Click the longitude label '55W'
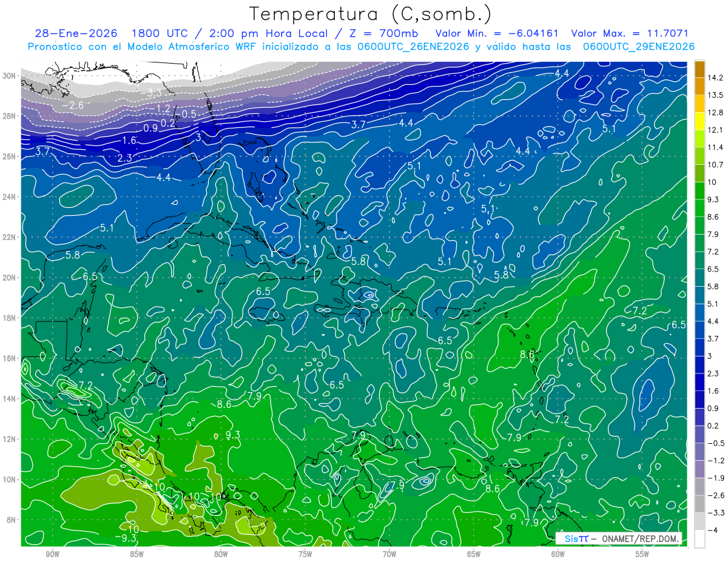This screenshot has height=562, width=728. pyautogui.click(x=642, y=555)
